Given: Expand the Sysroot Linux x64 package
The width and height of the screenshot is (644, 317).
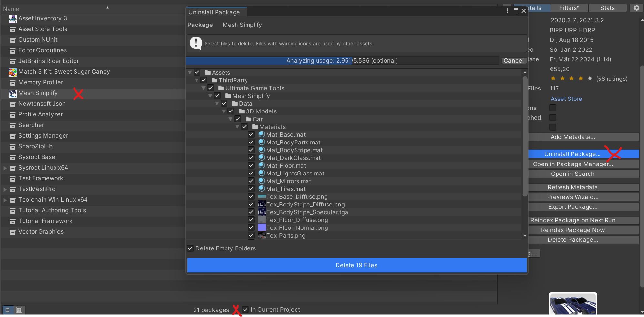Looking at the screenshot, I should pos(5,168).
